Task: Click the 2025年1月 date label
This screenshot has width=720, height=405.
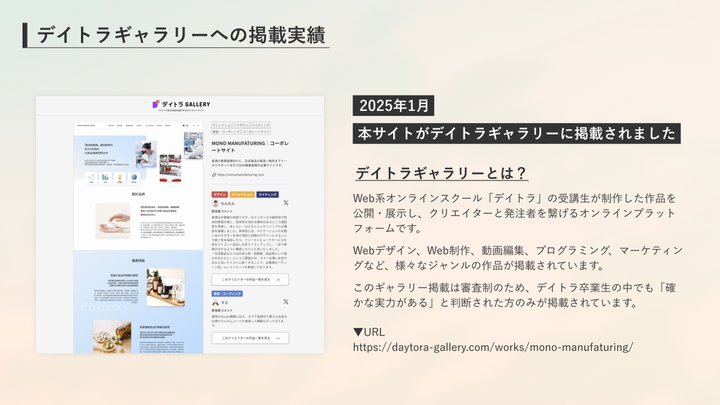Action: click(394, 106)
